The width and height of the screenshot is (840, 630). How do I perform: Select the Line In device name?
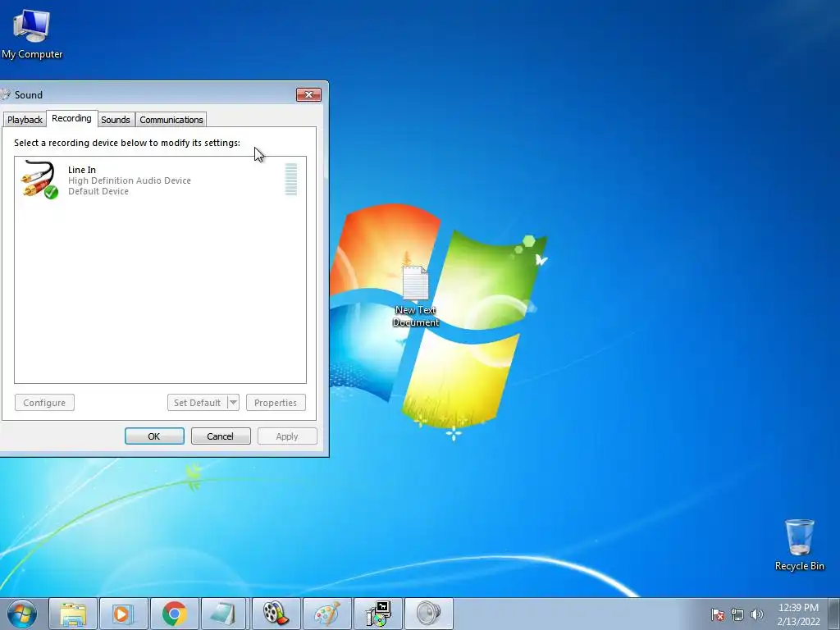point(82,170)
